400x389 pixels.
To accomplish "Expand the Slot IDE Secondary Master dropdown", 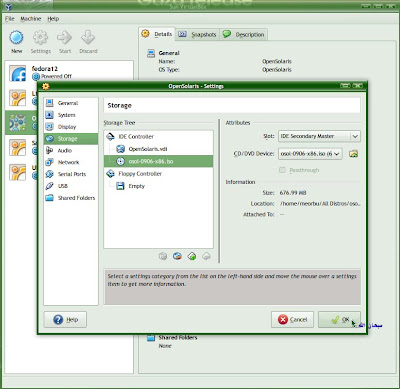I will tap(319, 136).
